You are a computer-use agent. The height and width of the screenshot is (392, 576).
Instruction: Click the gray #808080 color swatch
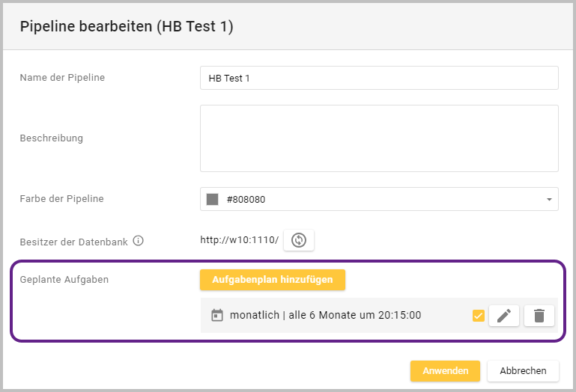[x=213, y=200]
